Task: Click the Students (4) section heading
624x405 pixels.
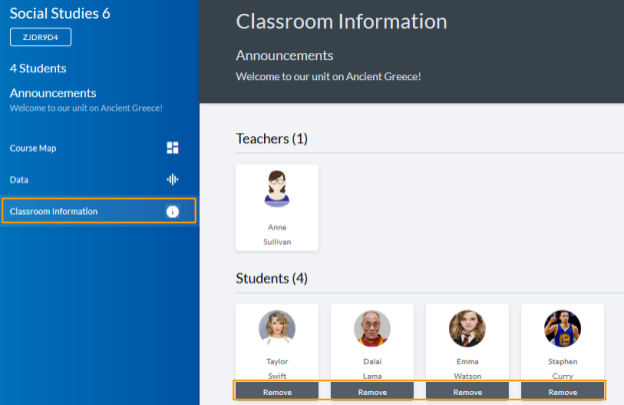Action: 271,278
